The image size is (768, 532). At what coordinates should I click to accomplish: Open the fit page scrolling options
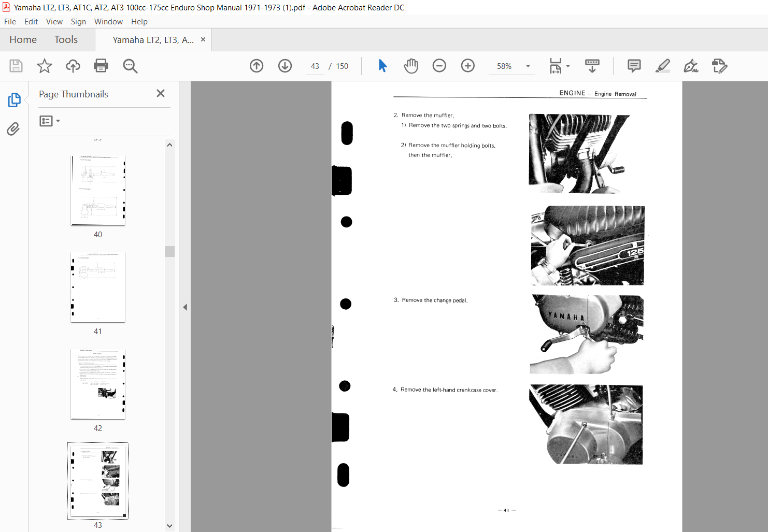click(556, 66)
